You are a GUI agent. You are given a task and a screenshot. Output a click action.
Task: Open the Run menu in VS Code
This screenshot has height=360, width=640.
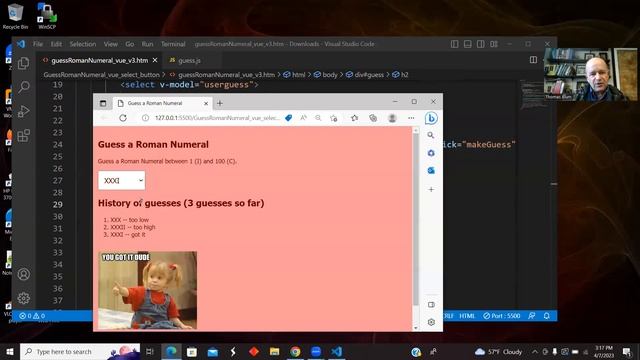coord(147,44)
